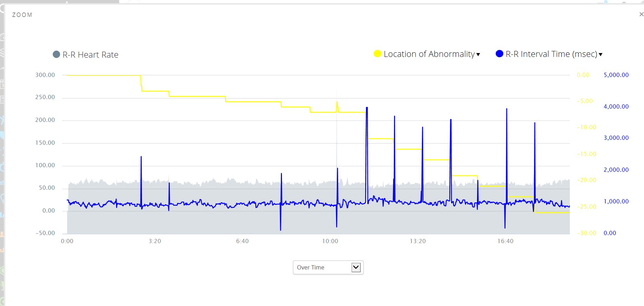Open the Over Time dropdown arrow

coord(356,267)
